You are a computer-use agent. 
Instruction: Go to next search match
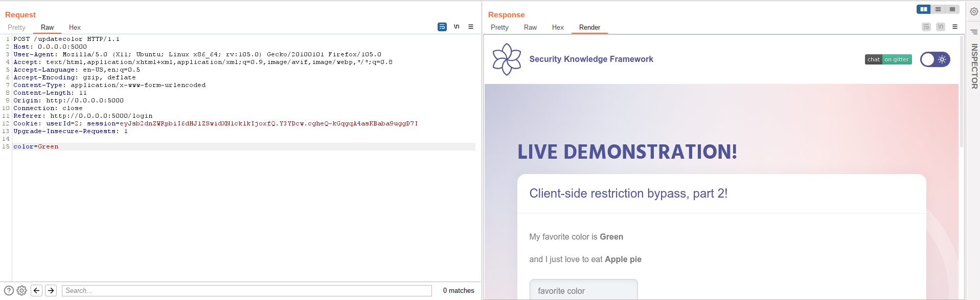coord(51,290)
